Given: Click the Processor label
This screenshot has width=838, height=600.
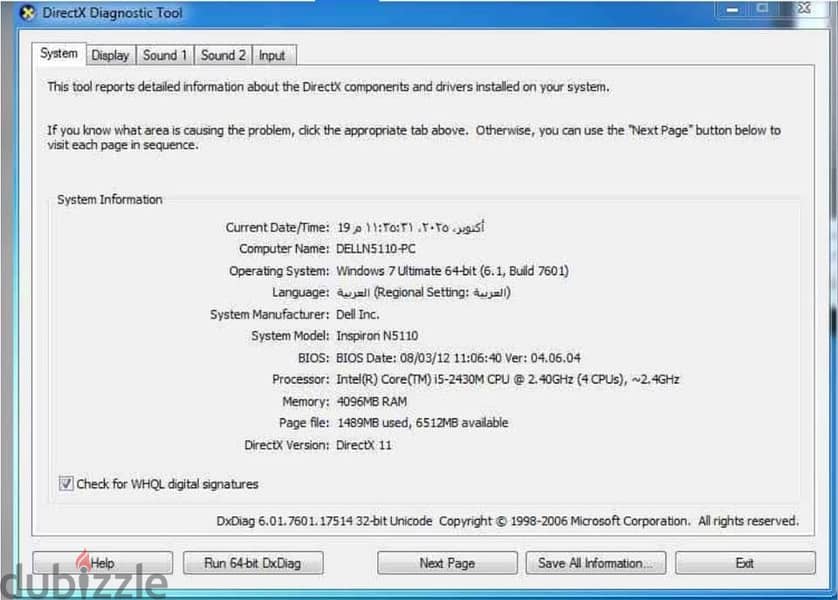Looking at the screenshot, I should (300, 379).
